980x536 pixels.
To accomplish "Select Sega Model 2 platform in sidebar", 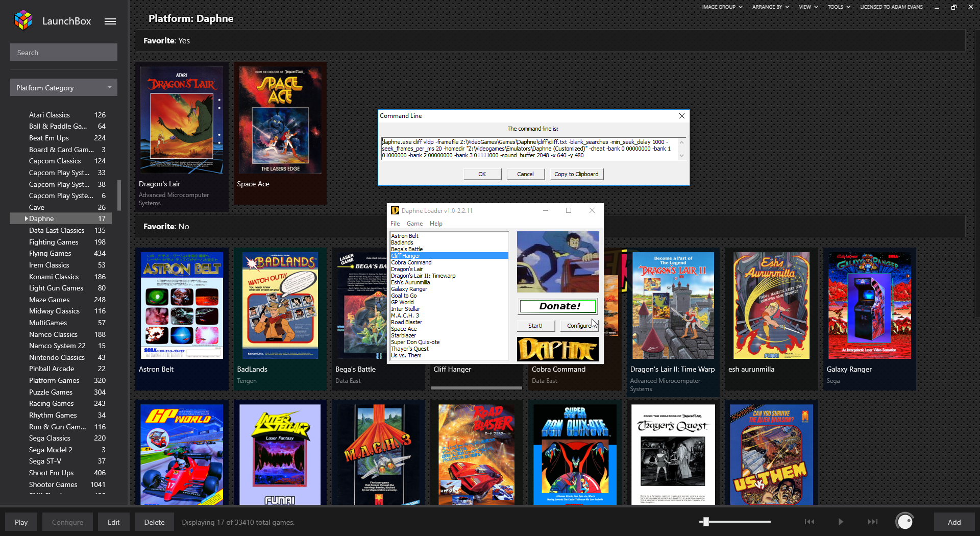I will pos(61,450).
